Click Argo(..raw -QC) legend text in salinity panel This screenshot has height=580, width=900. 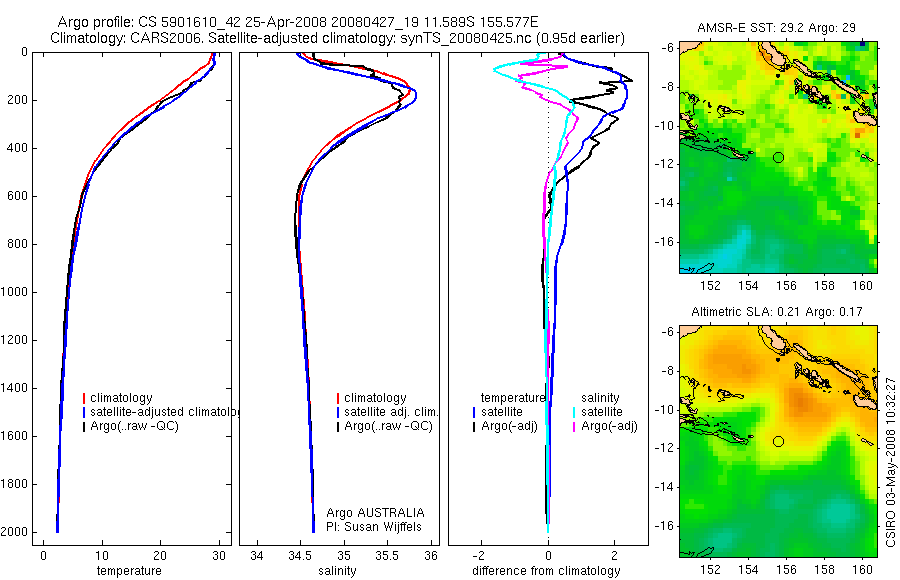[x=389, y=426]
